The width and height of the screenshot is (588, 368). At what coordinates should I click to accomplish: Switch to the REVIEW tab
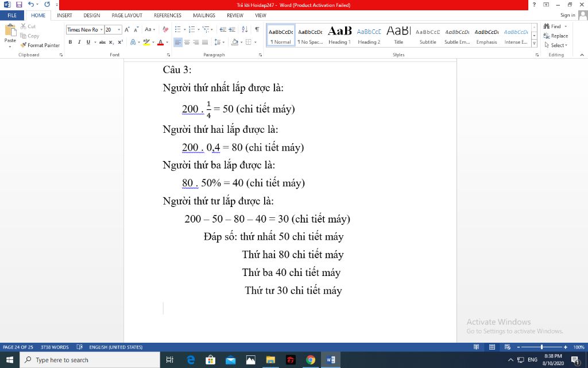(235, 16)
